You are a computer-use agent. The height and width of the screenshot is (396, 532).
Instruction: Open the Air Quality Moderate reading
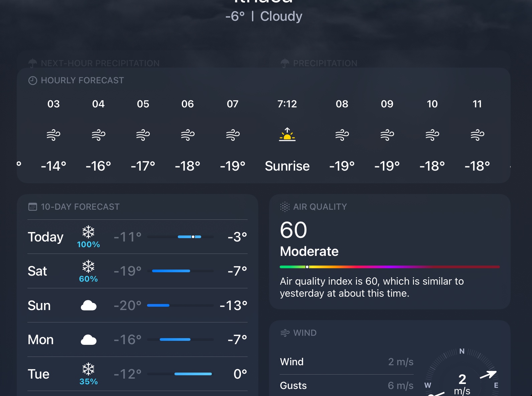tap(309, 252)
